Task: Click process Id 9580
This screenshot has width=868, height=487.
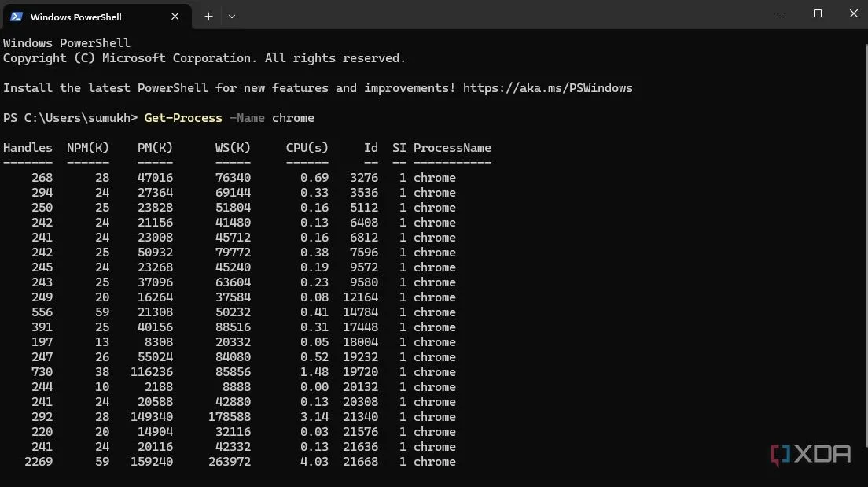Action: [364, 282]
